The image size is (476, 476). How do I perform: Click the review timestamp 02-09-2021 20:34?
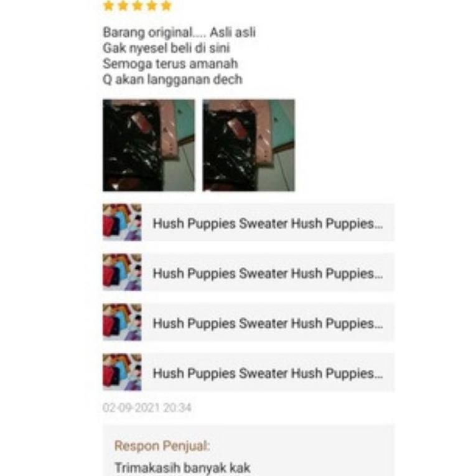(147, 408)
